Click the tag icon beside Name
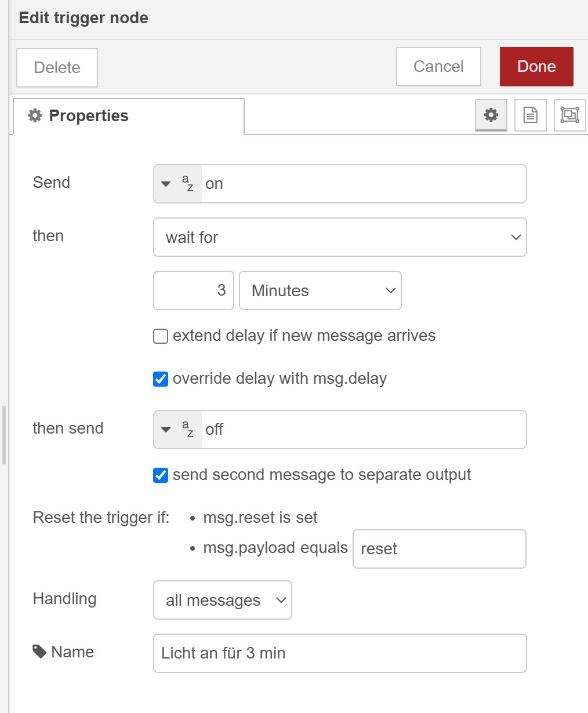 pos(39,652)
